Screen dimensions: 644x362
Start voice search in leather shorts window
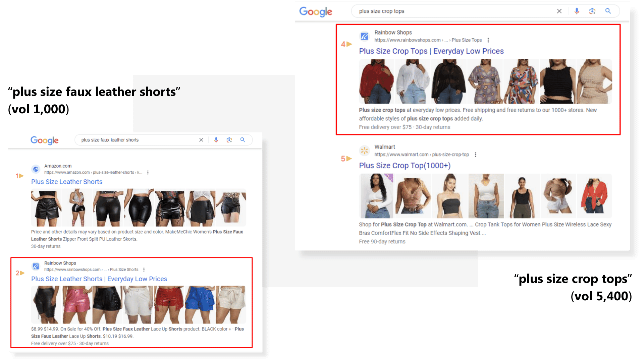[216, 140]
